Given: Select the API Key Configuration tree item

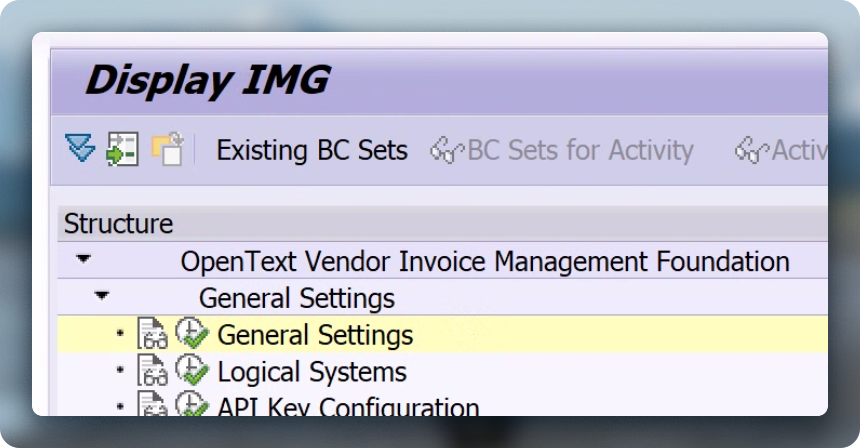Looking at the screenshot, I should [348, 406].
